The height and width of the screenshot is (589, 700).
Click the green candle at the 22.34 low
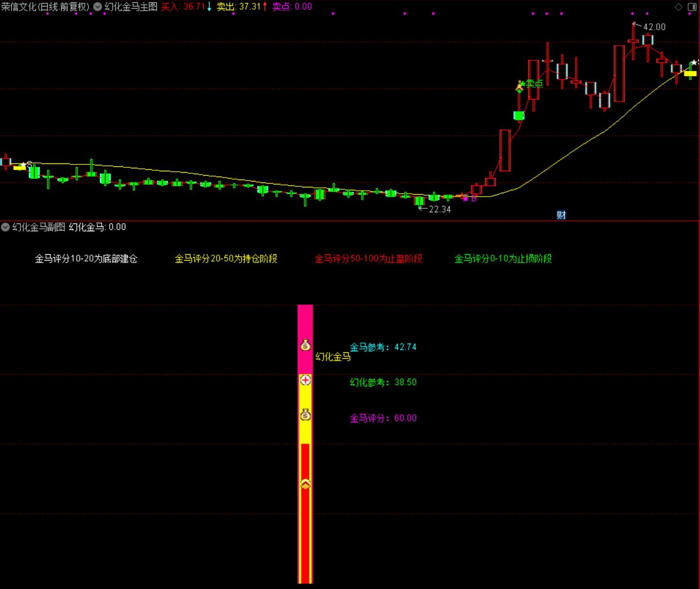[x=419, y=201]
